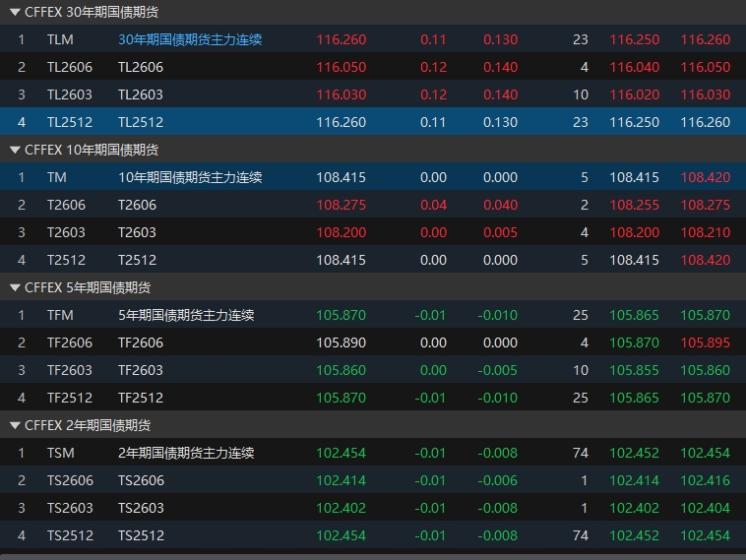Image resolution: width=746 pixels, height=560 pixels.
Task: Select 5年期国债期货主力连续 name
Action: click(x=186, y=315)
